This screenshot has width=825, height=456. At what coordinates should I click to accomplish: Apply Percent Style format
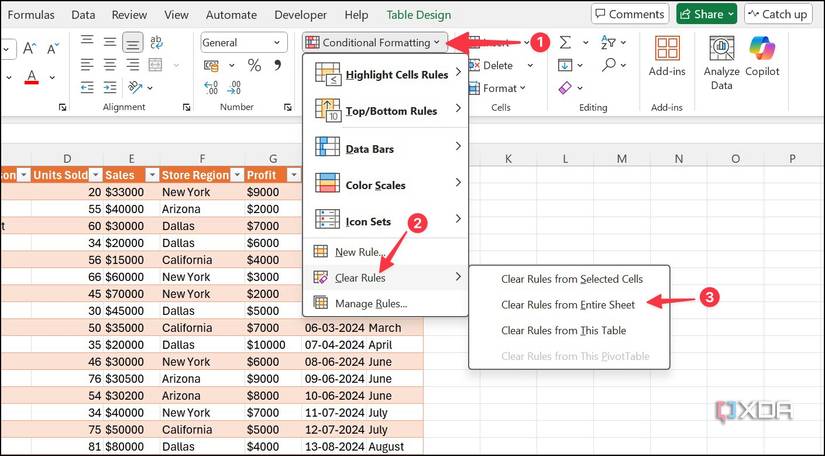pyautogui.click(x=255, y=65)
